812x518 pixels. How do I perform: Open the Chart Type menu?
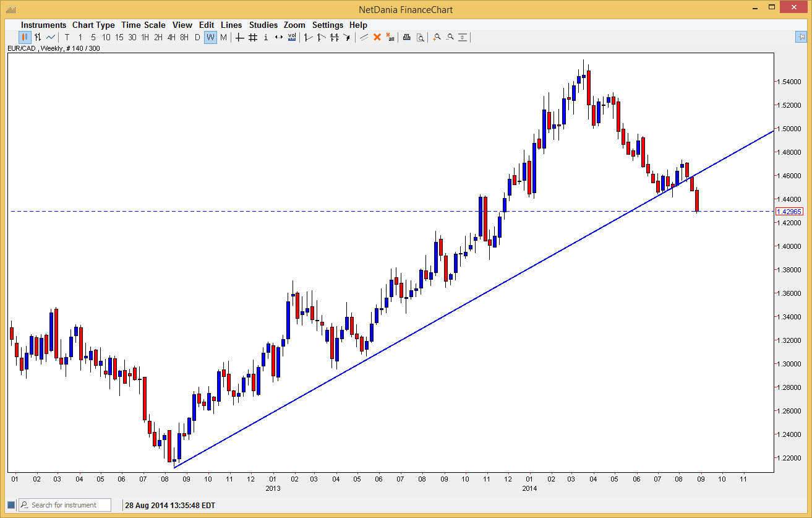pyautogui.click(x=93, y=25)
